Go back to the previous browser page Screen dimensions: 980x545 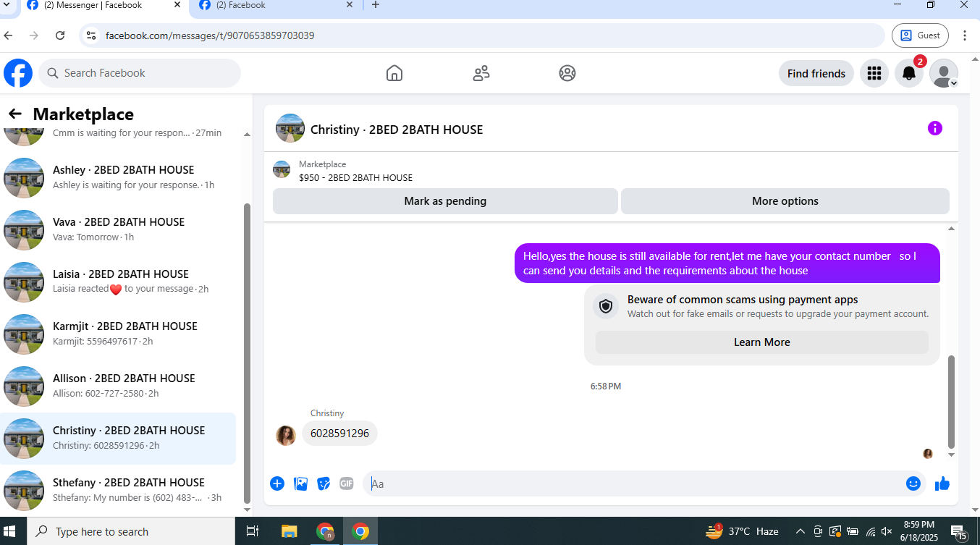(x=9, y=35)
